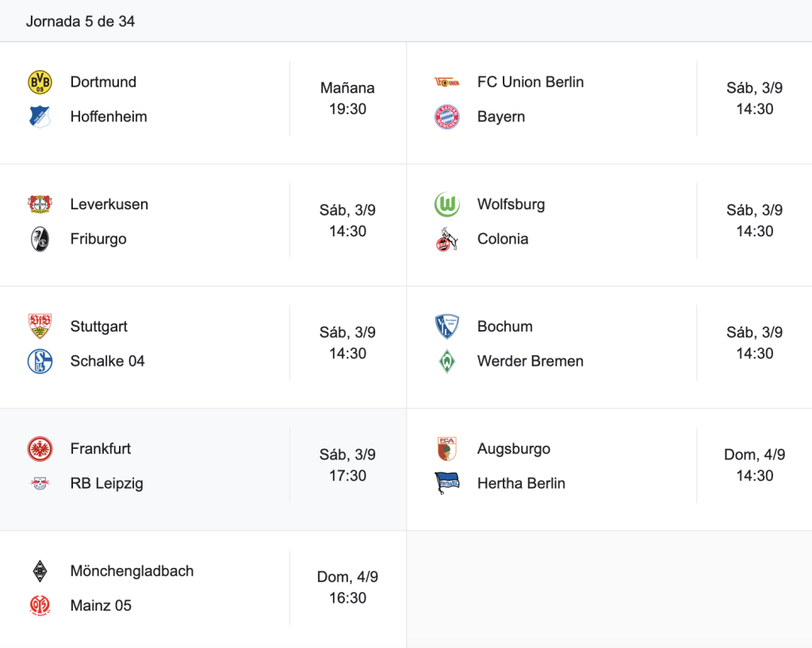Click the Werder Bremen diamond logo
Screen dimensions: 812x648
[447, 361]
